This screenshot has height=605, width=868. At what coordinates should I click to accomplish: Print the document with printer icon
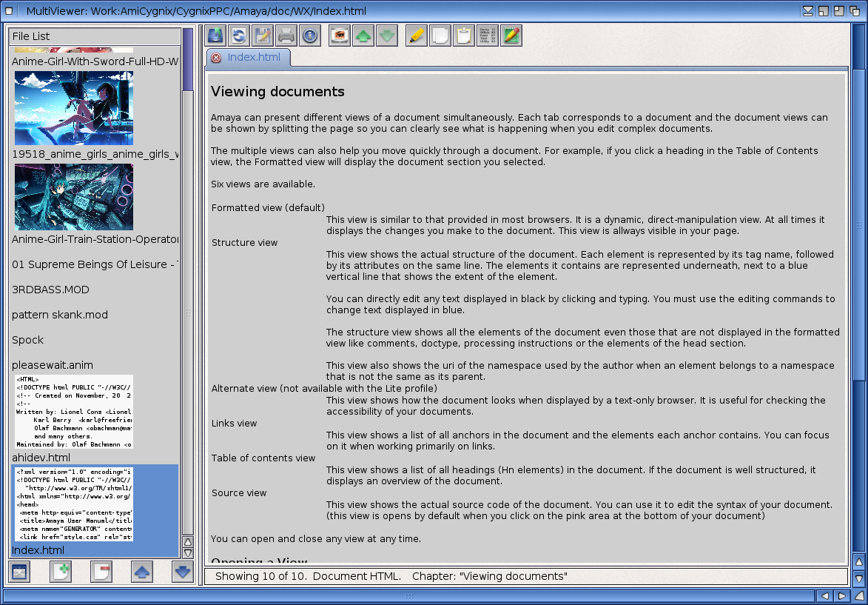coord(286,36)
